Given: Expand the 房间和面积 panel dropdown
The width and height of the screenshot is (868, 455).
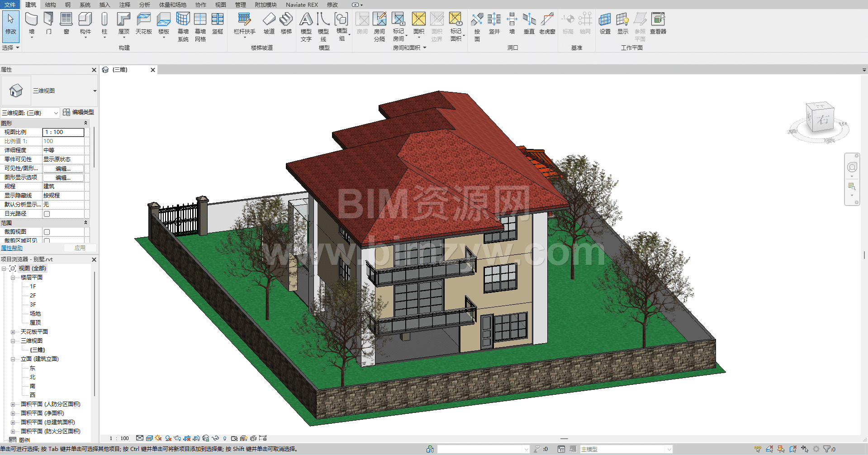Looking at the screenshot, I should pos(410,48).
